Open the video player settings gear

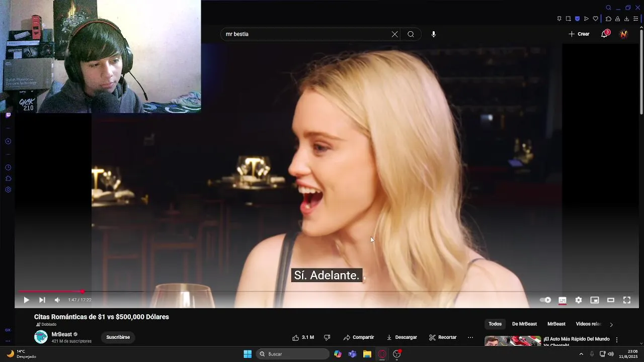[579, 300]
